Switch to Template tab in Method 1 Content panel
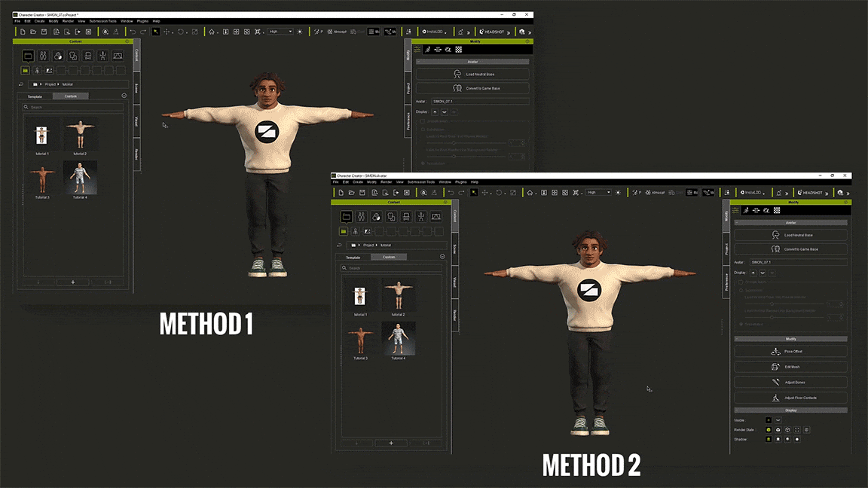This screenshot has width=868, height=488. pos(35,96)
